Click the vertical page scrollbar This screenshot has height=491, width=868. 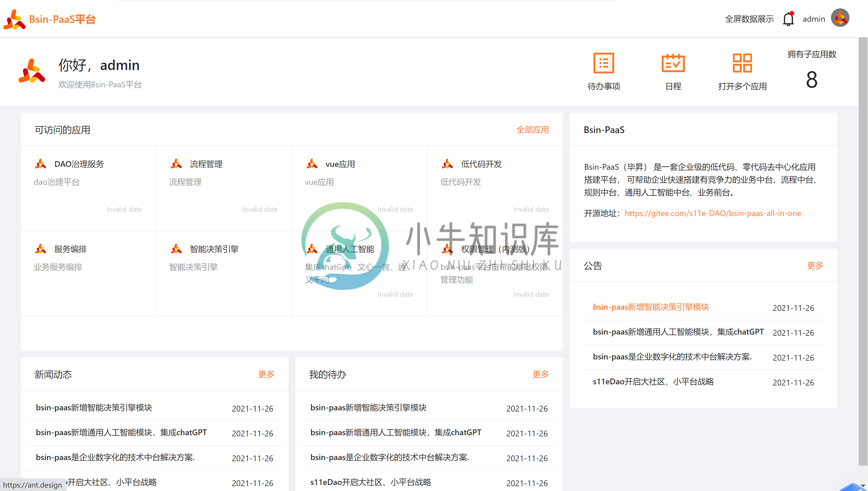click(x=863, y=251)
